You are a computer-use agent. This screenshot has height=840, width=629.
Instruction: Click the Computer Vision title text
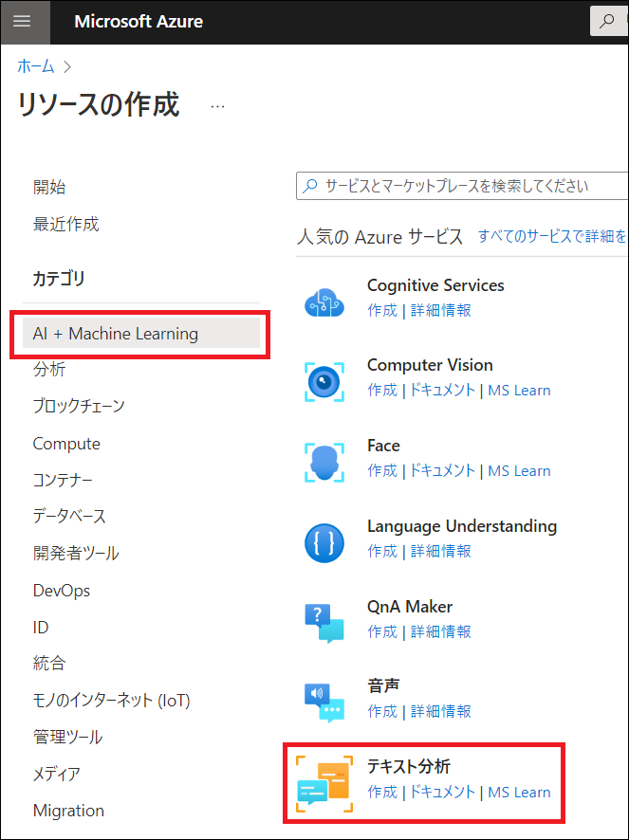(x=430, y=365)
